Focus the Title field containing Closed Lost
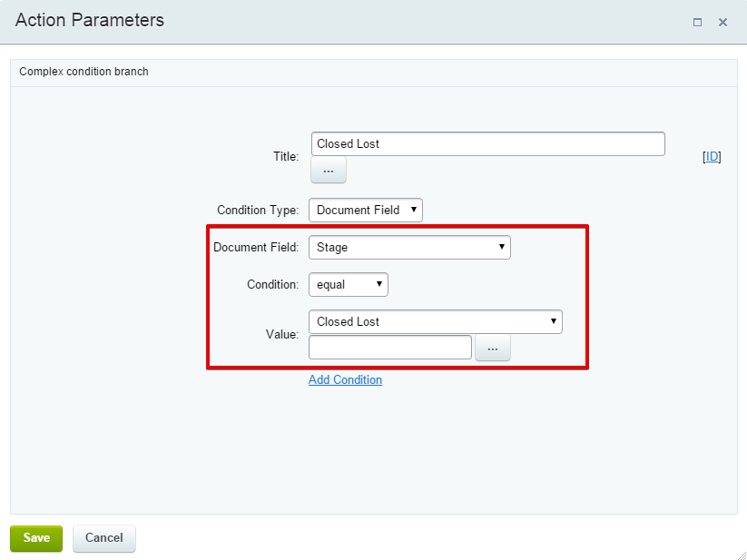The image size is (747, 560). tap(487, 143)
